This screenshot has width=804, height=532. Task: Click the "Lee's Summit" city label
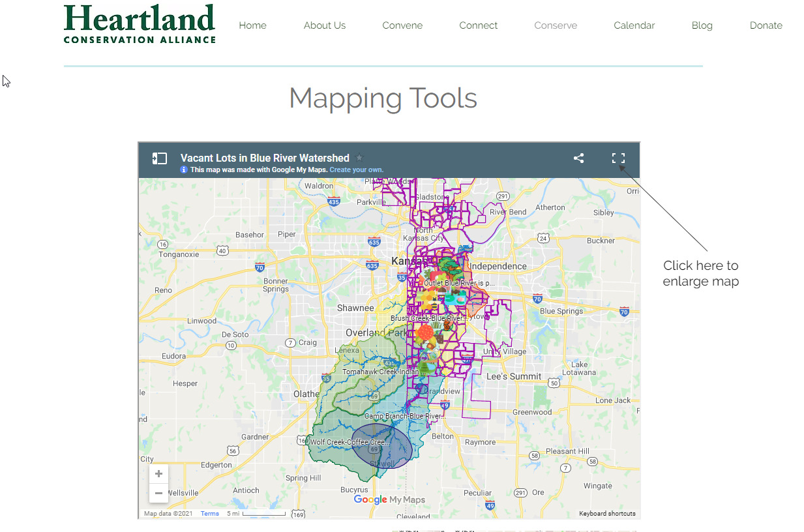[x=514, y=376]
